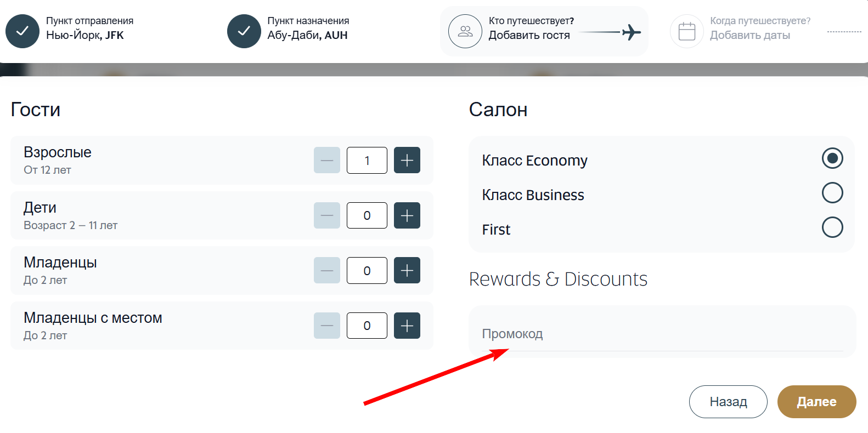Image resolution: width=868 pixels, height=433 pixels.
Task: Click the minus icon for Взрослые
Action: [327, 160]
